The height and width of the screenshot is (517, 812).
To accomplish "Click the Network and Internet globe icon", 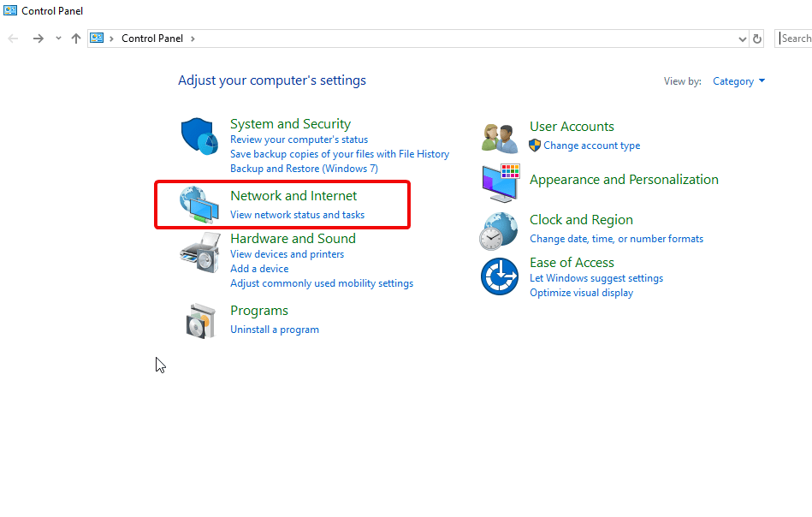I will (x=199, y=205).
